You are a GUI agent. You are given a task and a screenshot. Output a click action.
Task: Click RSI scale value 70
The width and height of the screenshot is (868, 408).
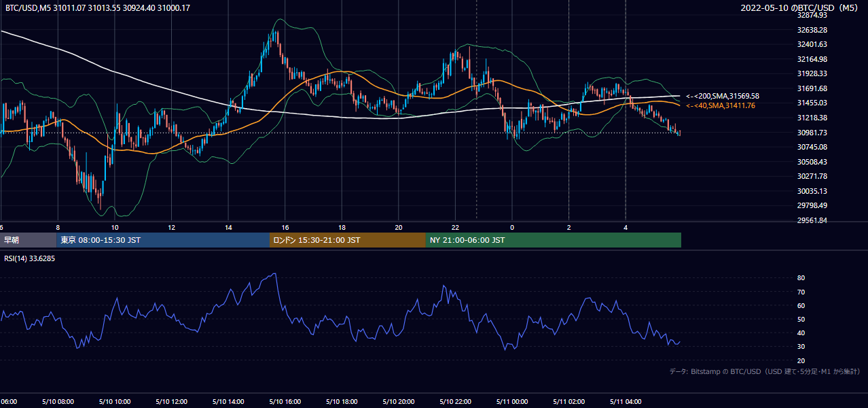click(801, 292)
